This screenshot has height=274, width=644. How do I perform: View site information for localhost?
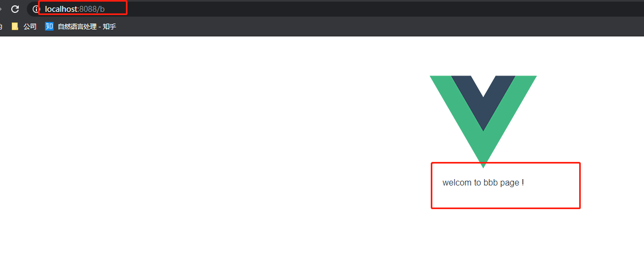[x=36, y=9]
